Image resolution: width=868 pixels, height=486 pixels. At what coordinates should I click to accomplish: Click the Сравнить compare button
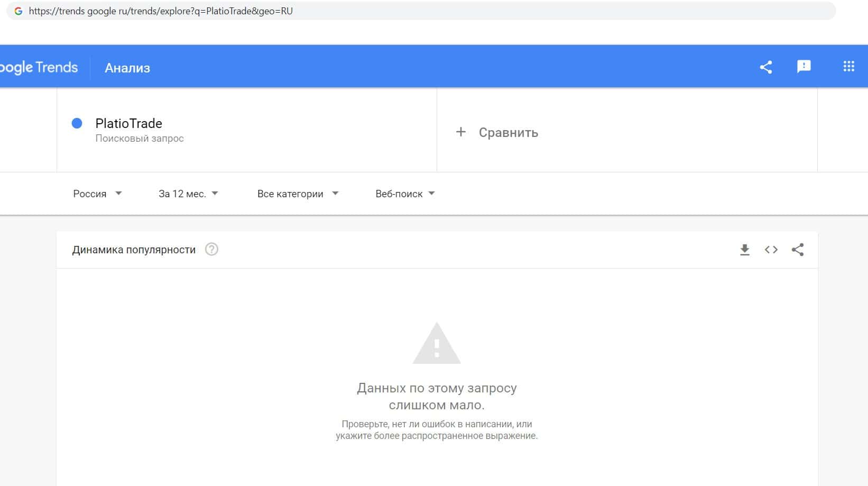[x=497, y=132]
